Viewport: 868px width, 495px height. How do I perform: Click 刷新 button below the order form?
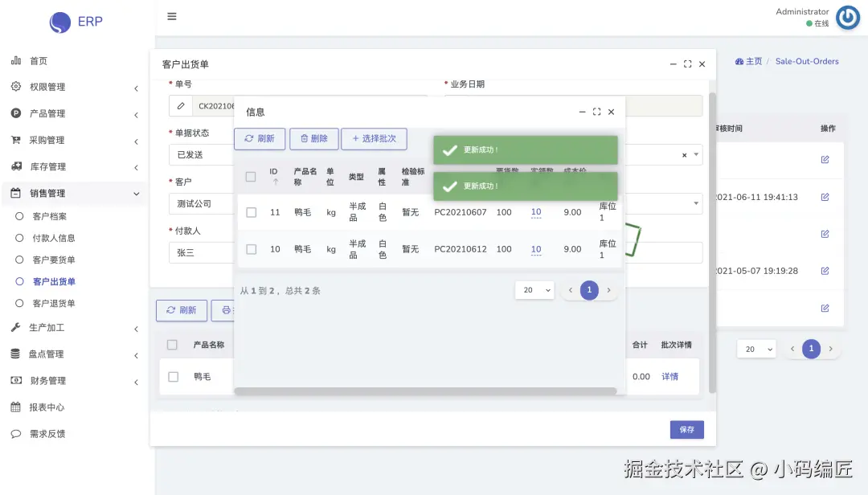pos(182,310)
